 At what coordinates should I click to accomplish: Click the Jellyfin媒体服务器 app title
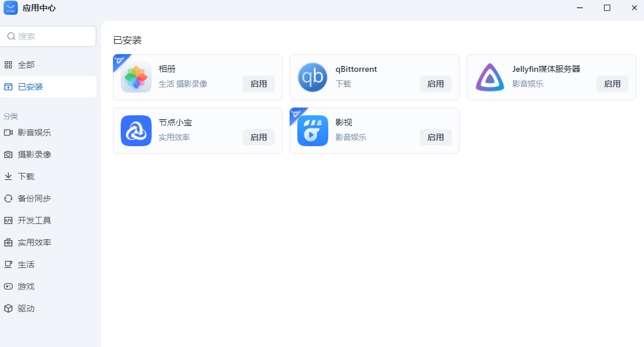546,69
